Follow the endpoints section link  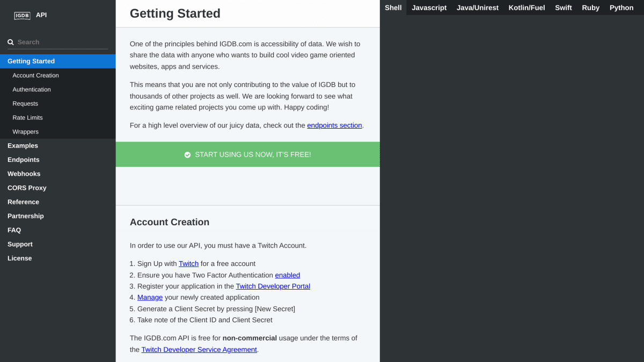tap(334, 125)
